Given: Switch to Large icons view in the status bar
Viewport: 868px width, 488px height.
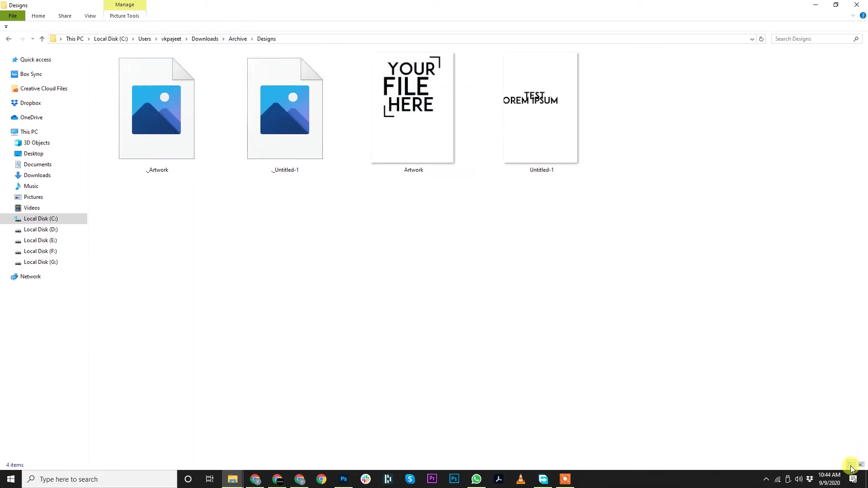Looking at the screenshot, I should (862, 465).
